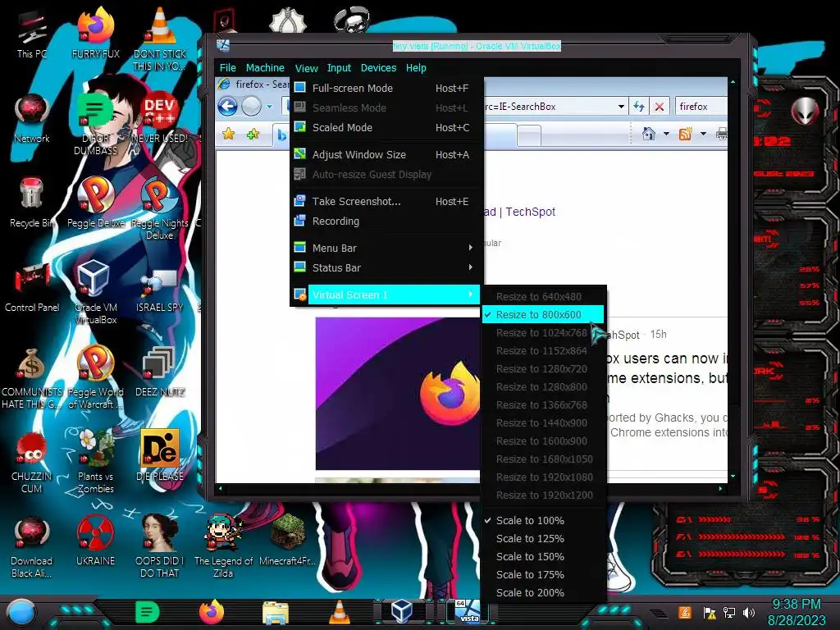Image resolution: width=840 pixels, height=630 pixels.
Task: Launch The Legend of Zilda shortcut
Action: tap(223, 546)
